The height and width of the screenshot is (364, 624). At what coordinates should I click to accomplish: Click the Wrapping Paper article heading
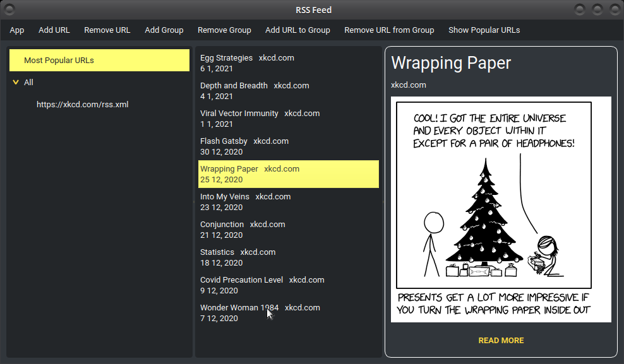coord(451,63)
